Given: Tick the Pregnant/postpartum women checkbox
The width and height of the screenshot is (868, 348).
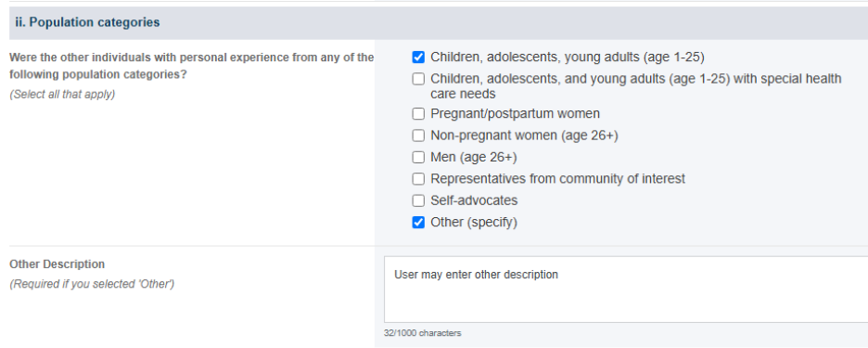Looking at the screenshot, I should point(418,114).
